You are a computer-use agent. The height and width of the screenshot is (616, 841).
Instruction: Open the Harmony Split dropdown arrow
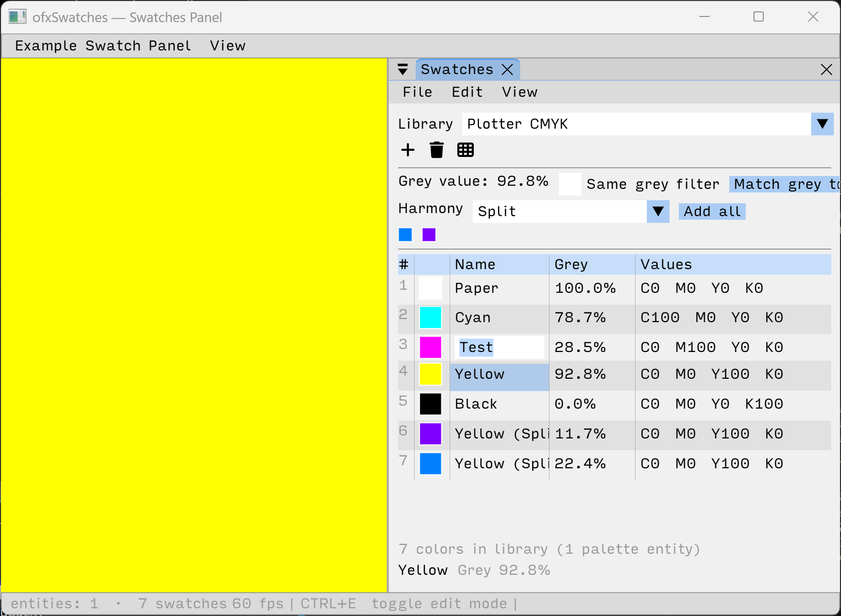pyautogui.click(x=658, y=212)
